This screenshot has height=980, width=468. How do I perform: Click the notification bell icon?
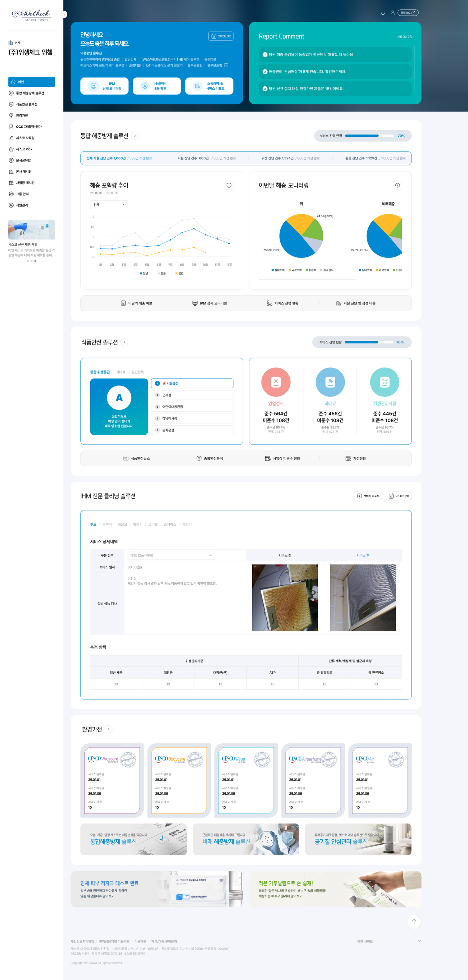382,13
